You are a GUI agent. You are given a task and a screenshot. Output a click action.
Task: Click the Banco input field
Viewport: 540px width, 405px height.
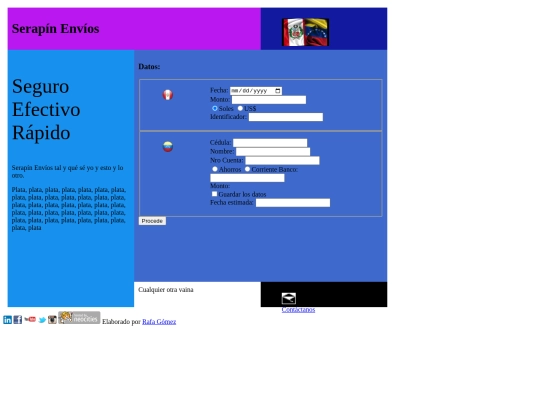(x=247, y=178)
